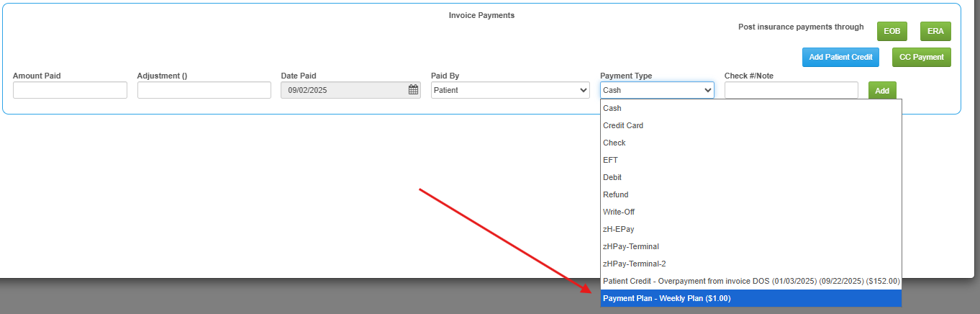980x314 pixels.
Task: Open CC Payment
Action: [921, 57]
